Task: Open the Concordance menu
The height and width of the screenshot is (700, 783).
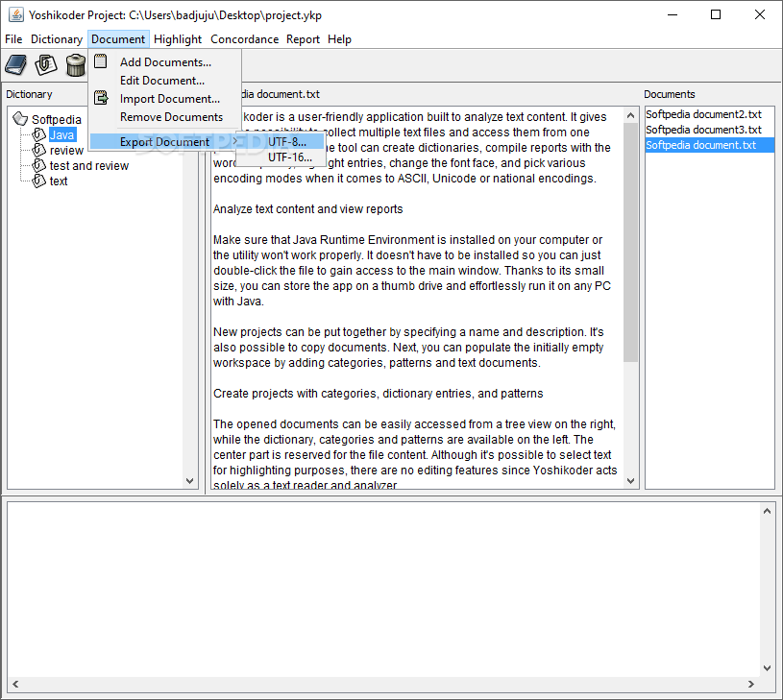Action: [x=244, y=39]
